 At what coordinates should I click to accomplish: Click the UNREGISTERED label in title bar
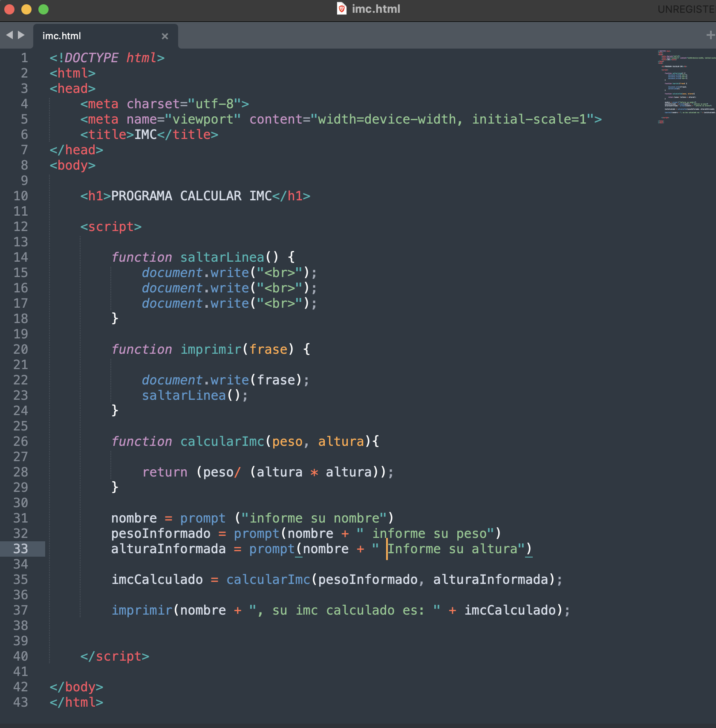687,9
